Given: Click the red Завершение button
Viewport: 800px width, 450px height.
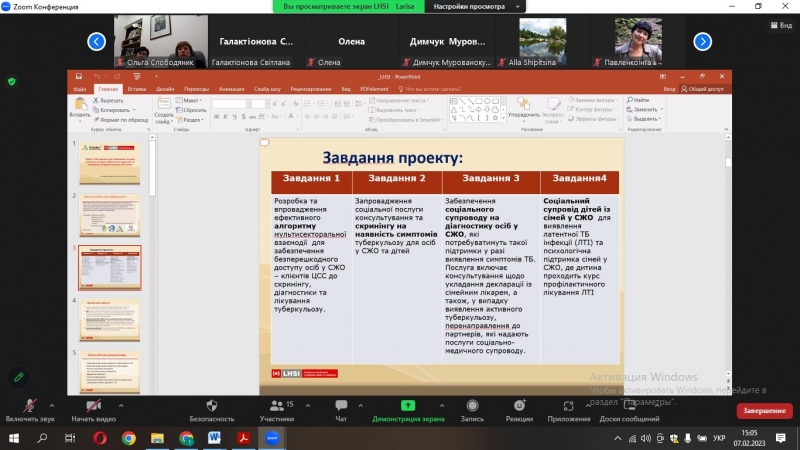Looking at the screenshot, I should click(x=764, y=411).
